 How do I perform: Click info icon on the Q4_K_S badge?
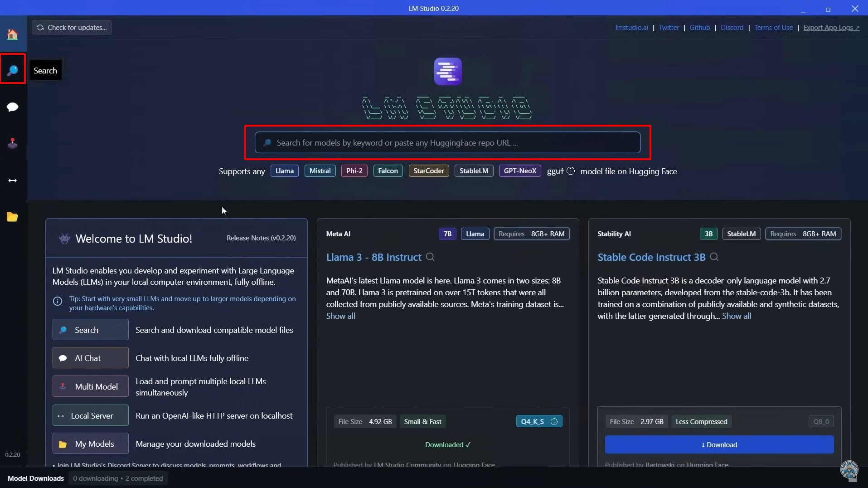point(554,422)
